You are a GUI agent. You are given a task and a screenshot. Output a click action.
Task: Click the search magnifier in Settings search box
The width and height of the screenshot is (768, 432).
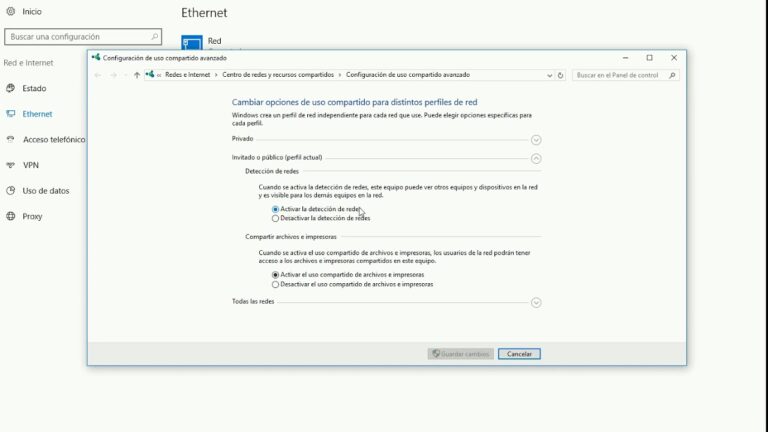[x=154, y=37]
